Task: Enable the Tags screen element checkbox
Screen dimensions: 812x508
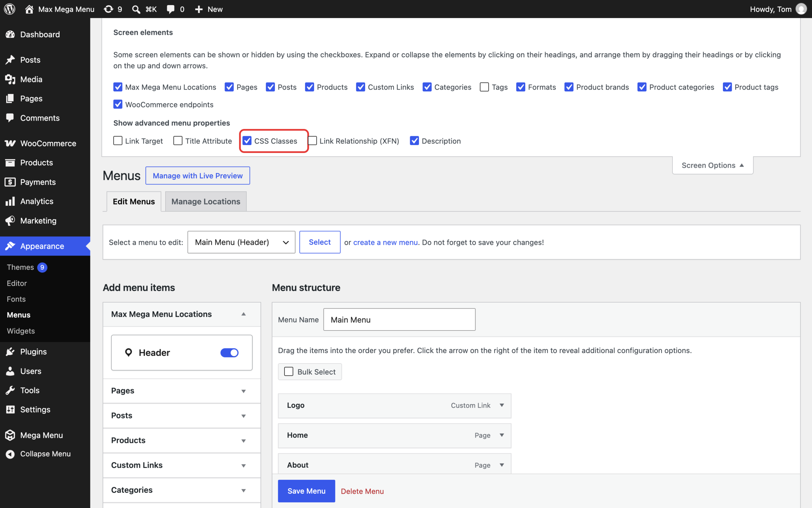Action: (x=484, y=87)
